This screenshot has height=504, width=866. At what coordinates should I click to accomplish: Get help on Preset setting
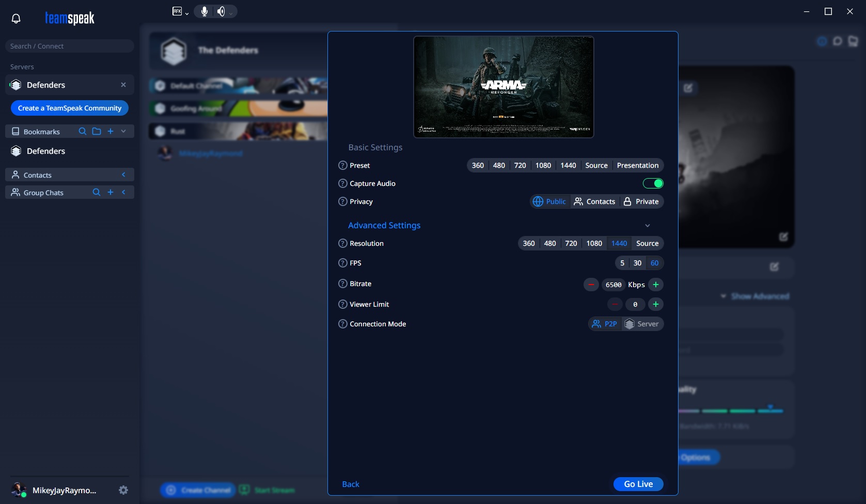[342, 165]
